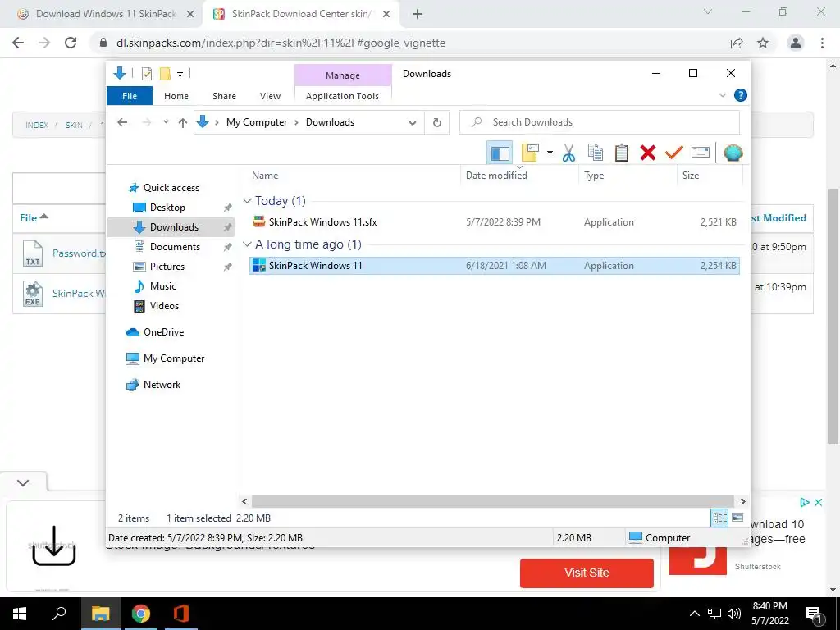Click Explorer Back arrow
This screenshot has height=630, width=840.
(122, 122)
